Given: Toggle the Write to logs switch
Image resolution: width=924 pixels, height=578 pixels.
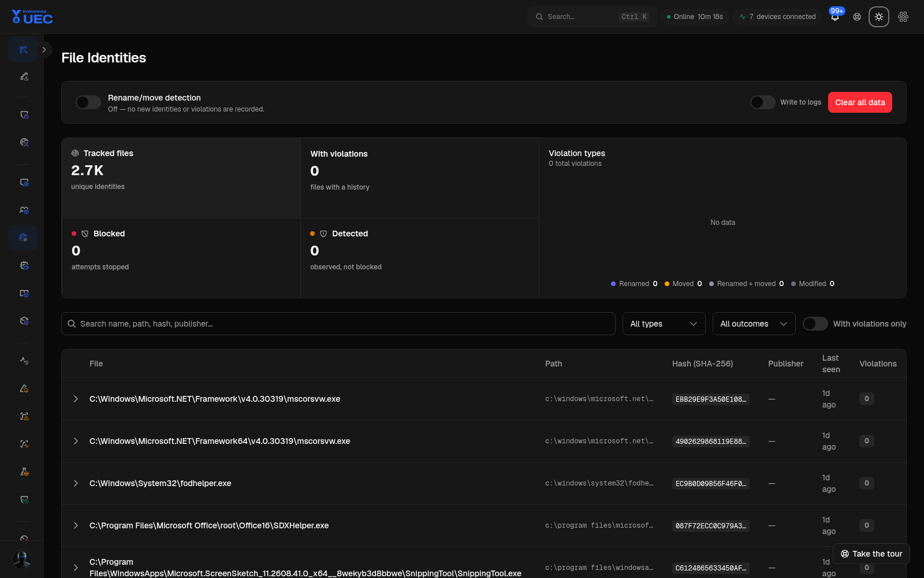Looking at the screenshot, I should pos(763,102).
